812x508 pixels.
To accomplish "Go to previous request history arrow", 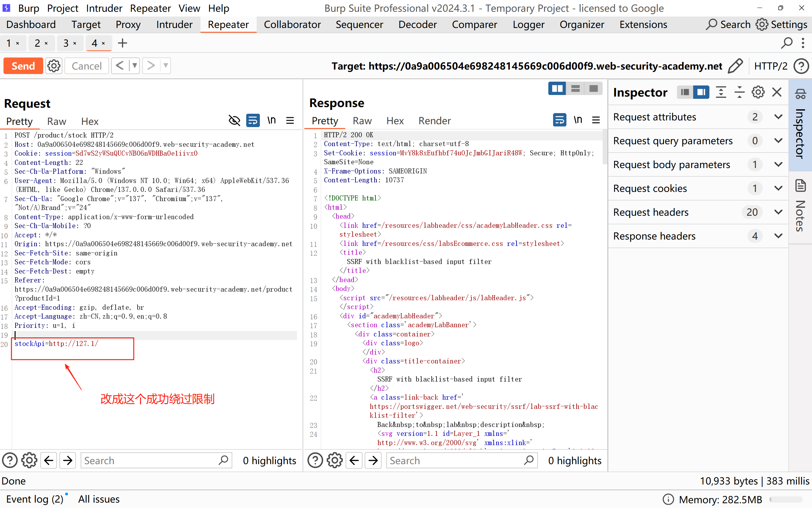I will (x=119, y=66).
